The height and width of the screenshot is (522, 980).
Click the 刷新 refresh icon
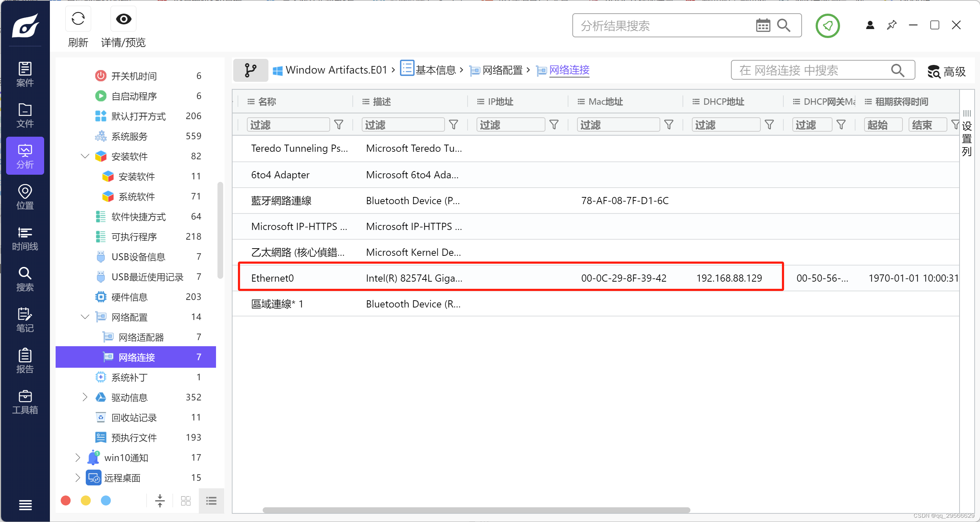pos(78,19)
